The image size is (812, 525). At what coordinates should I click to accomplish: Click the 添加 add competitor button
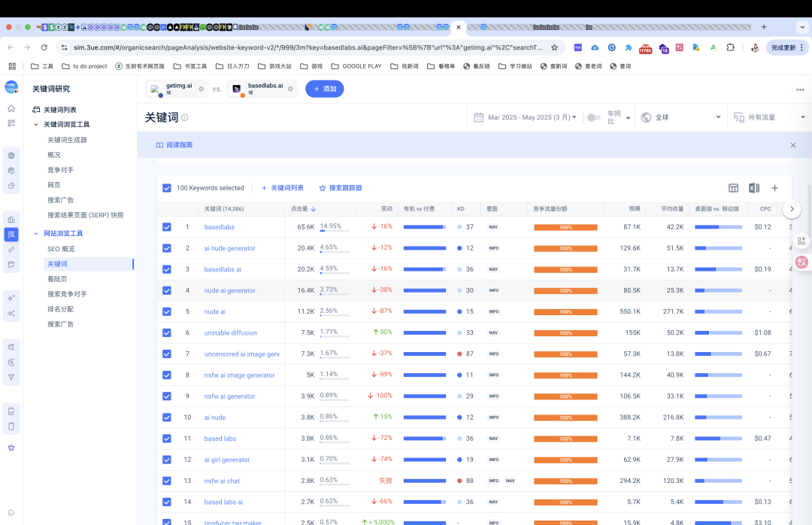click(325, 90)
